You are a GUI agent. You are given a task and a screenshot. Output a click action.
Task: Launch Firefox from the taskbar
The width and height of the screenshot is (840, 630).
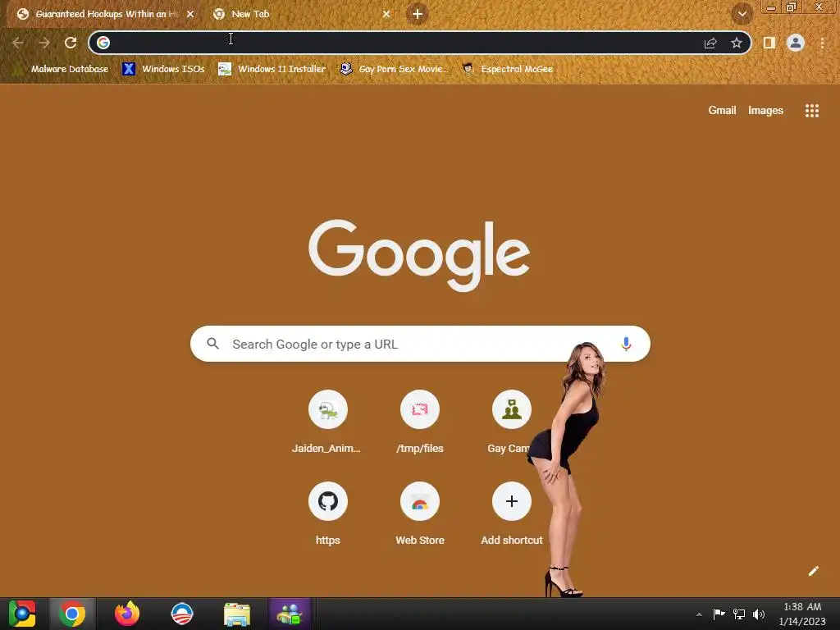[x=127, y=614]
